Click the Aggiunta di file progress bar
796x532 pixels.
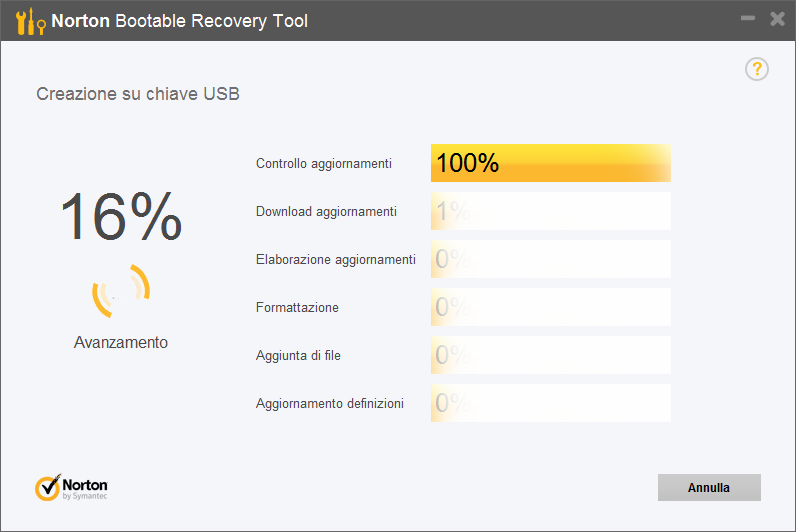click(550, 355)
